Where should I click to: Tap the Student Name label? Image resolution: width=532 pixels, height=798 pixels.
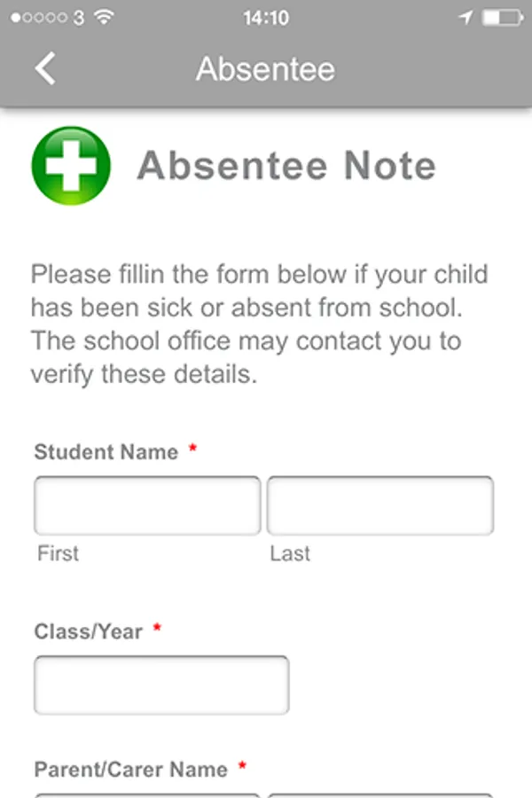point(106,451)
